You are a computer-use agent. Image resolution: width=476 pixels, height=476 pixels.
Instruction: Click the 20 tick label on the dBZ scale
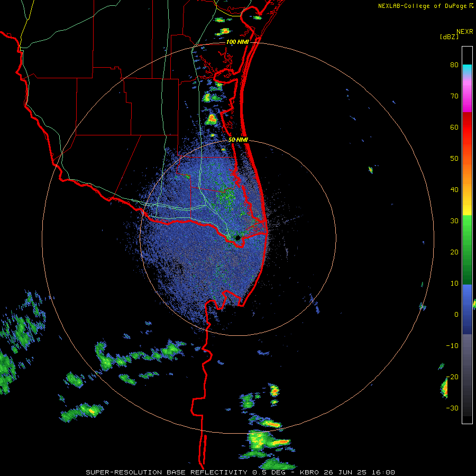coord(454,252)
